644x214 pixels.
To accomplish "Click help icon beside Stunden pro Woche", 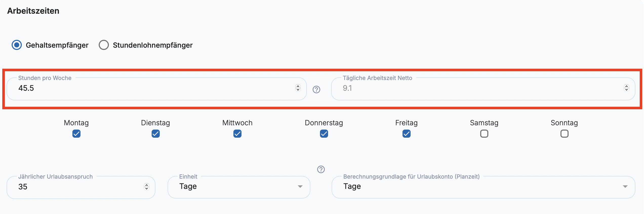I will (316, 90).
